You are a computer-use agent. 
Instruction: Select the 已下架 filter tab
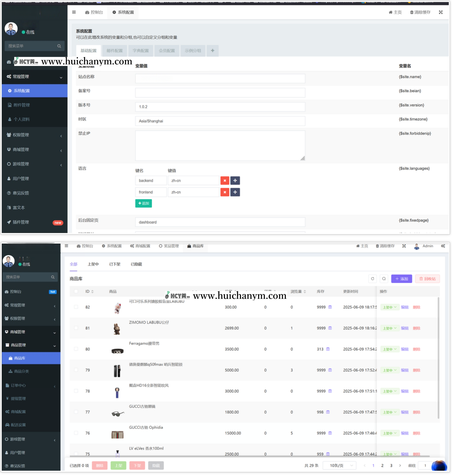point(115,264)
